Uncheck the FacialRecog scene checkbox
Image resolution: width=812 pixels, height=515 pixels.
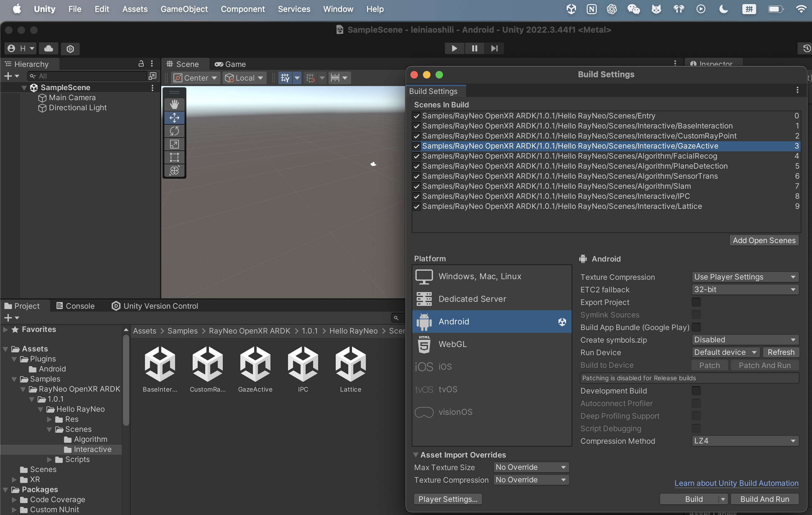tap(417, 156)
